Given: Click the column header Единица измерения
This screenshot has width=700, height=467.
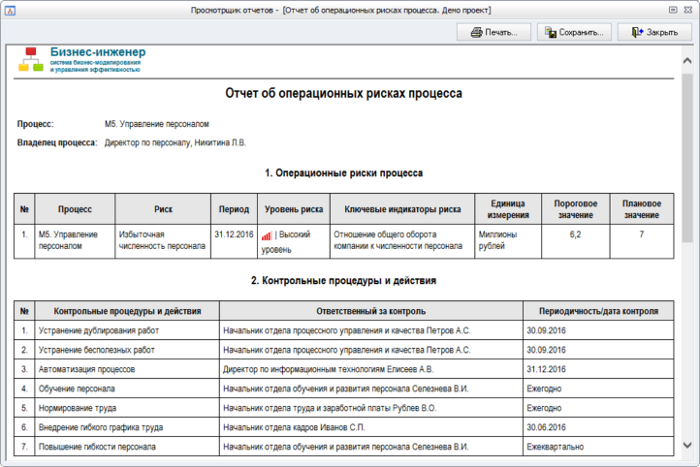Looking at the screenshot, I should click(508, 209).
